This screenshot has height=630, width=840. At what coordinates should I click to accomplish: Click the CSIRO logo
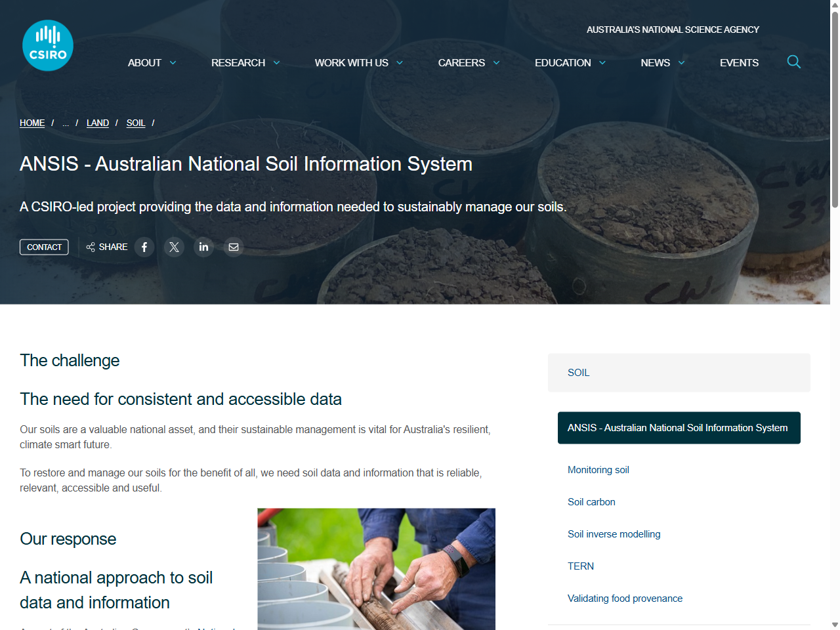(x=48, y=45)
